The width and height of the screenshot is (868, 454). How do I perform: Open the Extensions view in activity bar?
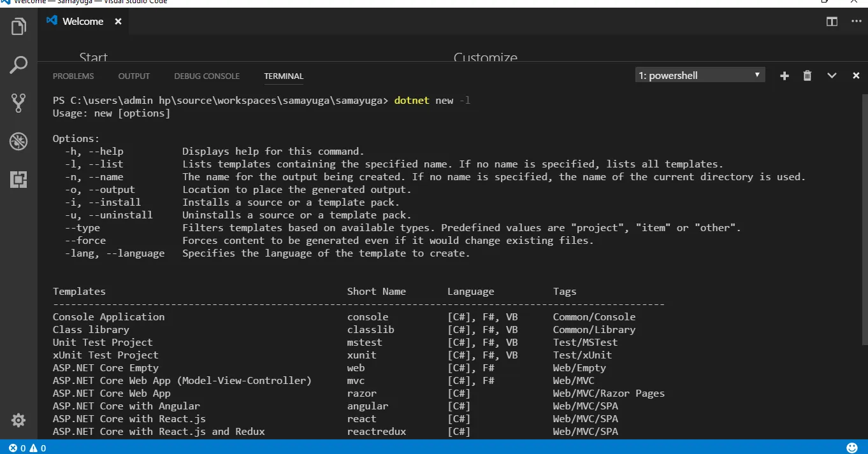click(18, 180)
